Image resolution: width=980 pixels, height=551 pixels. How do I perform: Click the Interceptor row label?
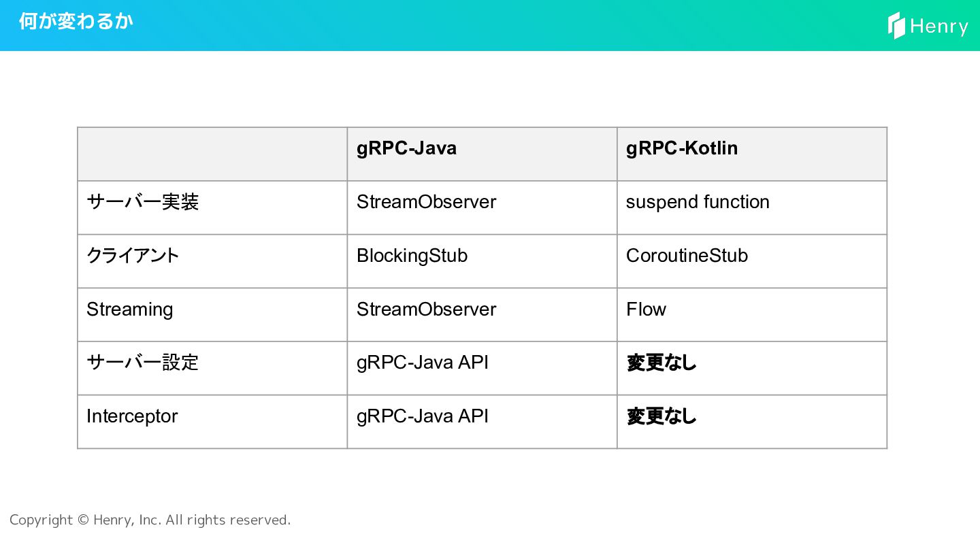[x=132, y=416]
